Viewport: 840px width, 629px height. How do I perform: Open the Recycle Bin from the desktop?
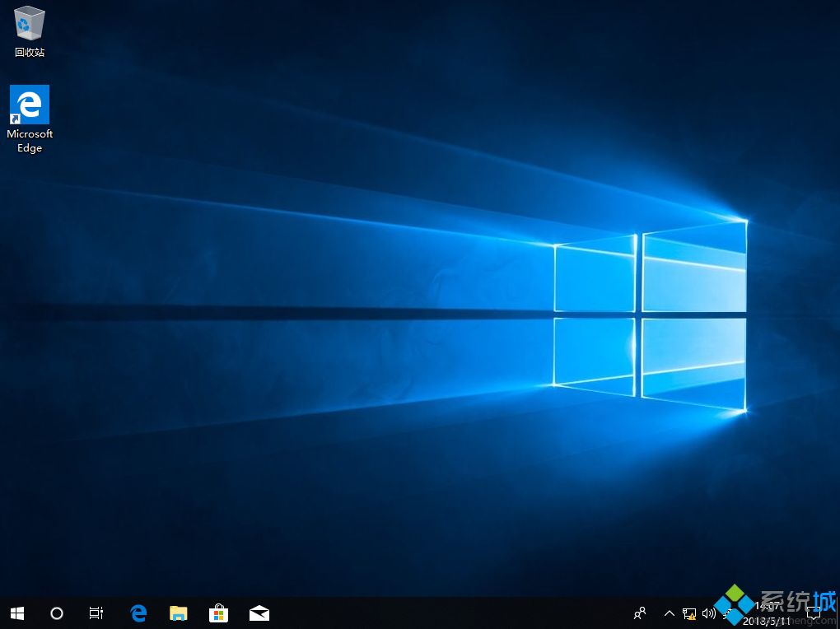[30, 25]
